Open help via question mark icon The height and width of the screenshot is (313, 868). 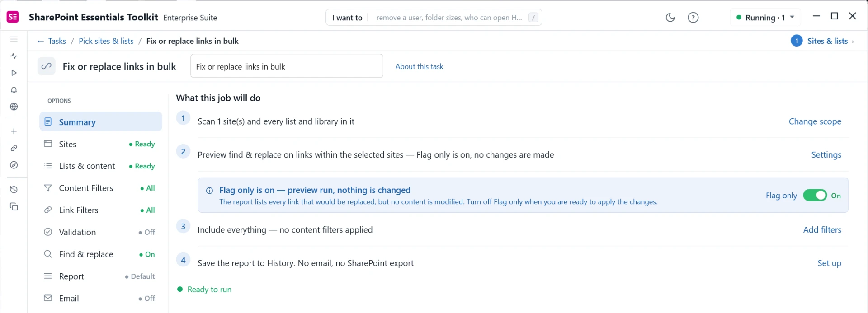pyautogui.click(x=693, y=18)
